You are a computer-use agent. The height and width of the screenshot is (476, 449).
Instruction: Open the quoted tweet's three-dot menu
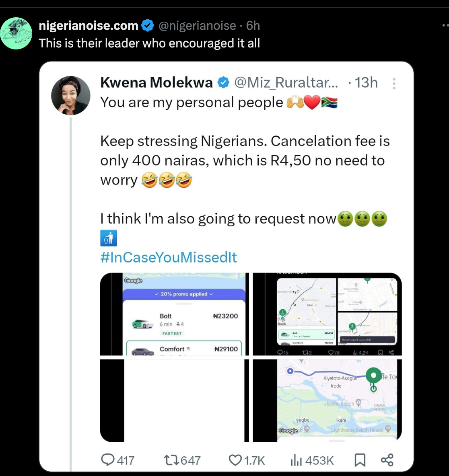point(394,84)
